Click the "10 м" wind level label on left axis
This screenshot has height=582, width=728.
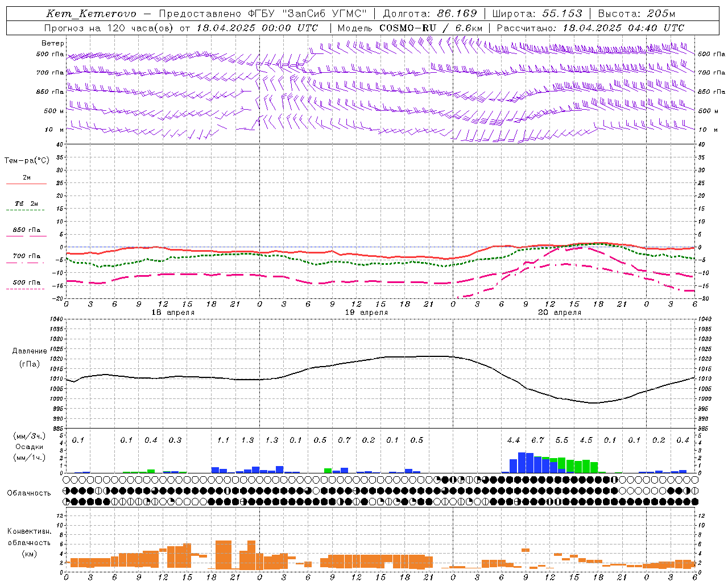[x=55, y=130]
